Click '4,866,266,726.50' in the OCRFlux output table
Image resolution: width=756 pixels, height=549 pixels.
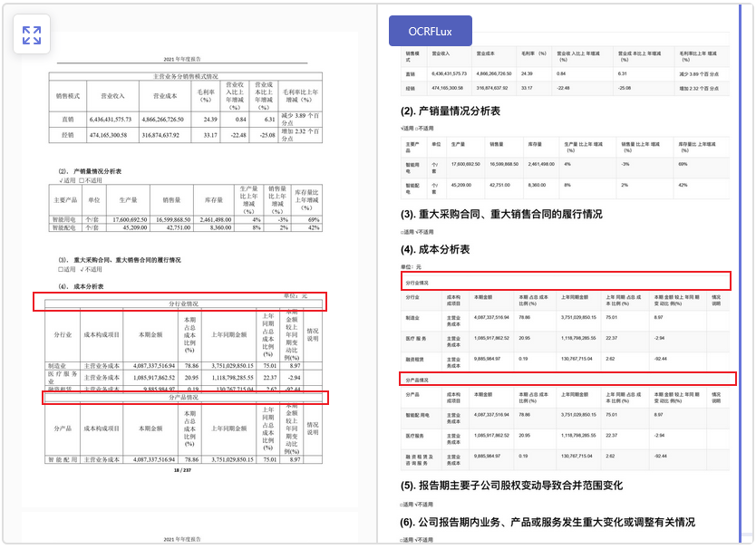coord(494,73)
